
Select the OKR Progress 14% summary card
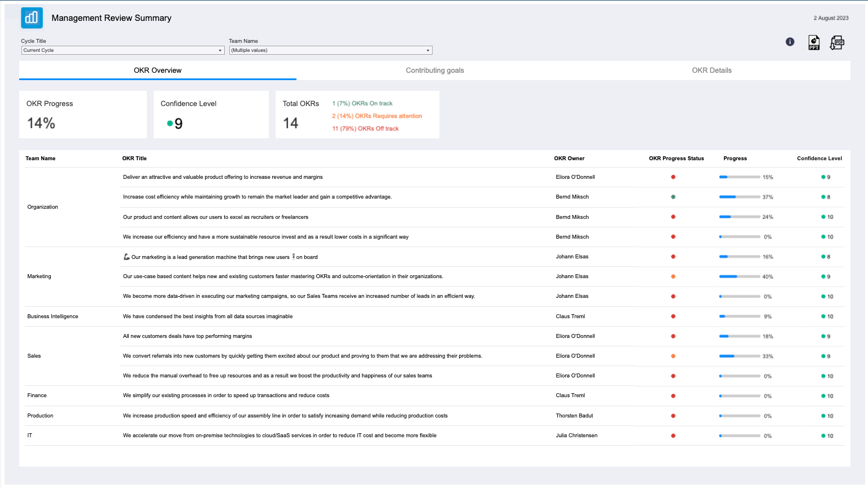tap(82, 114)
